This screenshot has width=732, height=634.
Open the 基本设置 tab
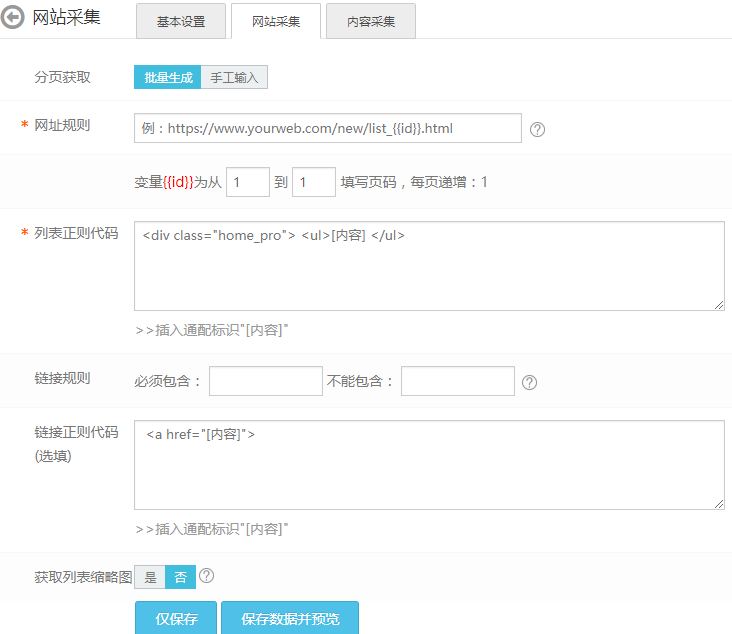coord(181,21)
